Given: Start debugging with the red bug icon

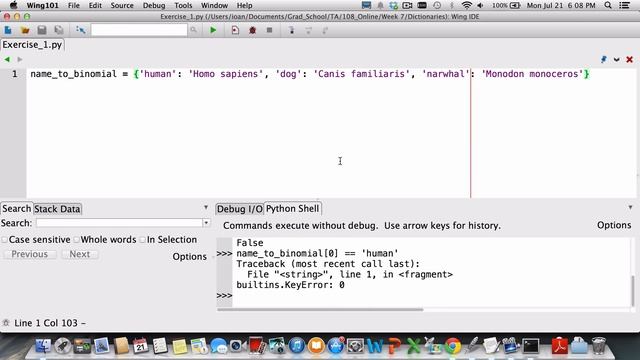Looking at the screenshot, I should point(252,30).
